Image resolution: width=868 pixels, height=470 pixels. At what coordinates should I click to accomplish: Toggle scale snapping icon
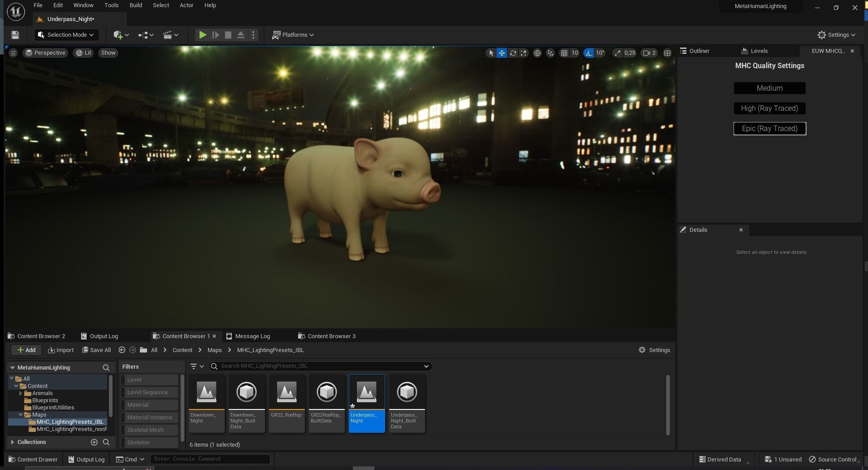click(618, 53)
